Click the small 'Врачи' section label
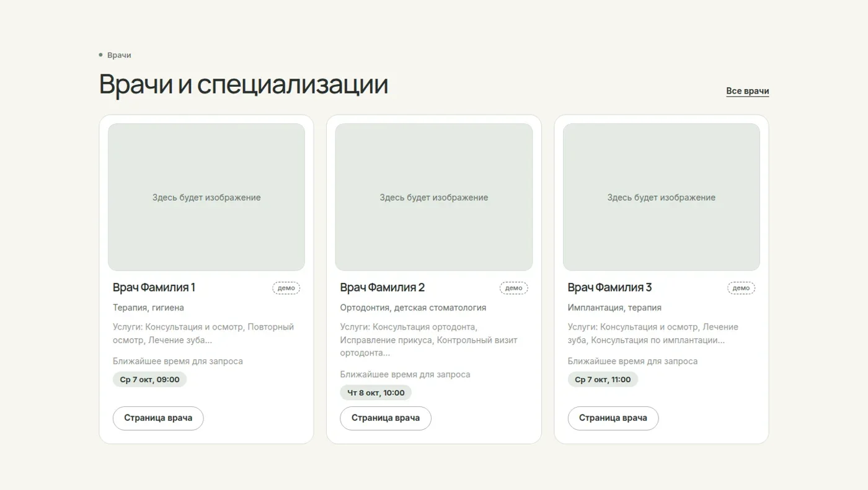 119,55
